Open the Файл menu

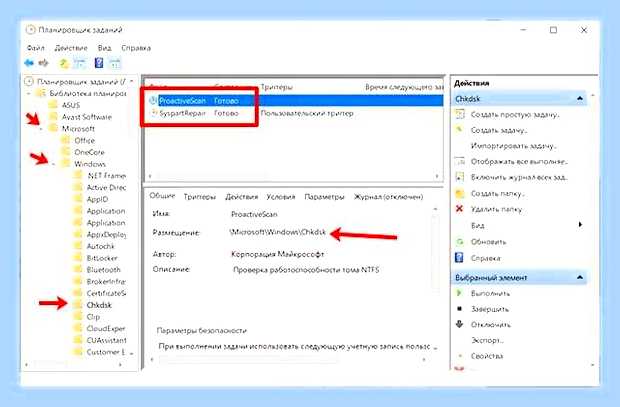[x=36, y=48]
